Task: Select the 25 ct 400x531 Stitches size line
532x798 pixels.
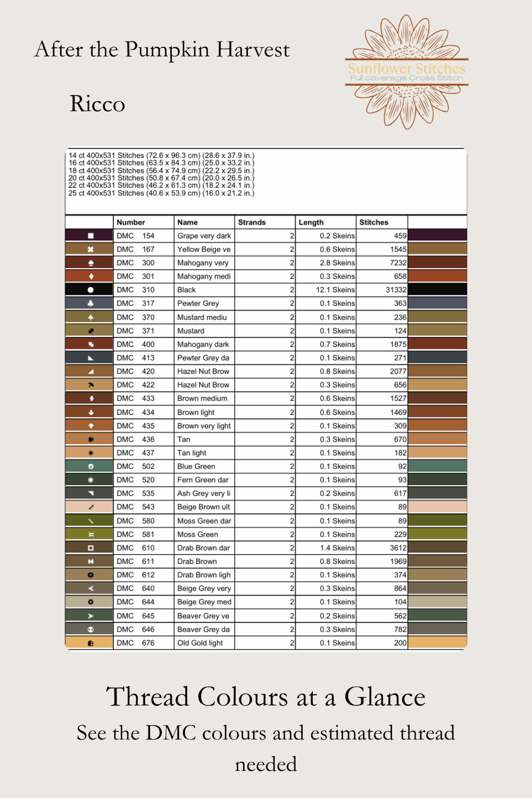Action: tap(161, 193)
